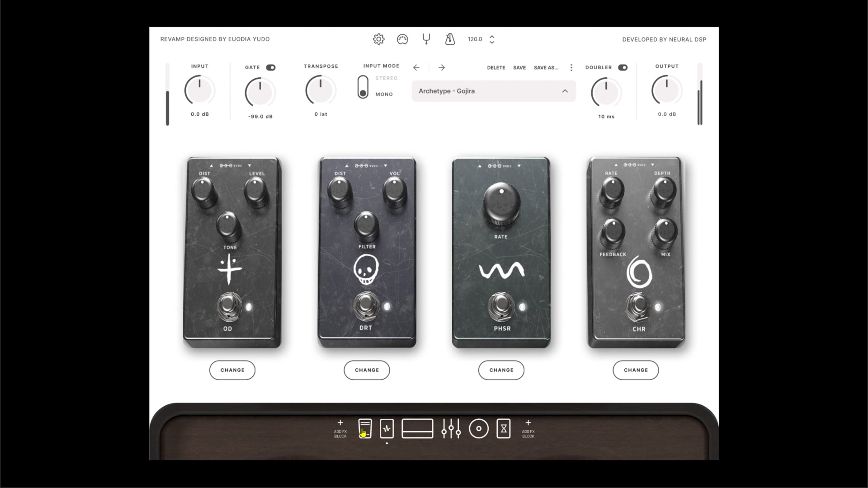Click Change under the PHSR pedal

pyautogui.click(x=501, y=370)
